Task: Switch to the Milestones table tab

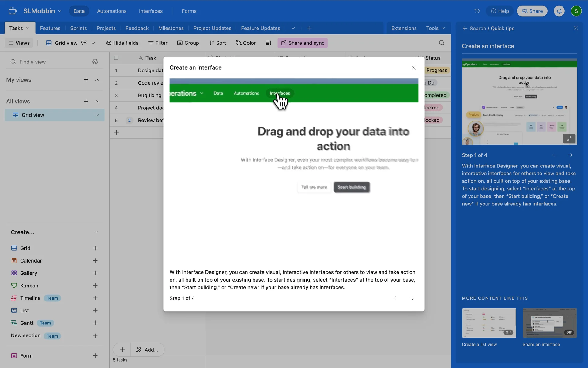Action: pos(171,28)
